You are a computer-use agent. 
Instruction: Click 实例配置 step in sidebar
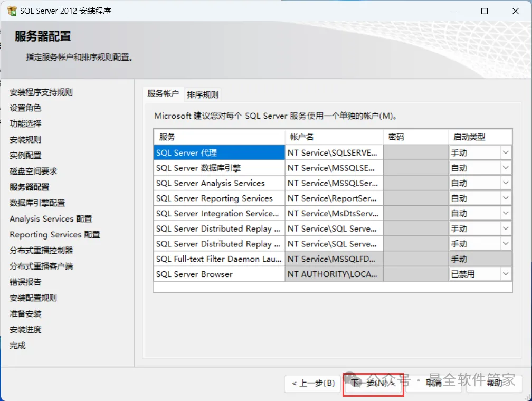(25, 155)
